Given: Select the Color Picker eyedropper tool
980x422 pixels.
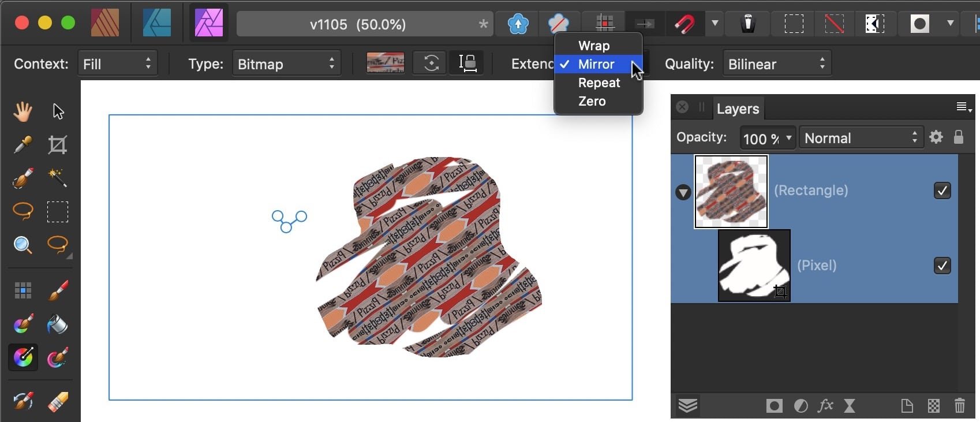Looking at the screenshot, I should pos(23,144).
